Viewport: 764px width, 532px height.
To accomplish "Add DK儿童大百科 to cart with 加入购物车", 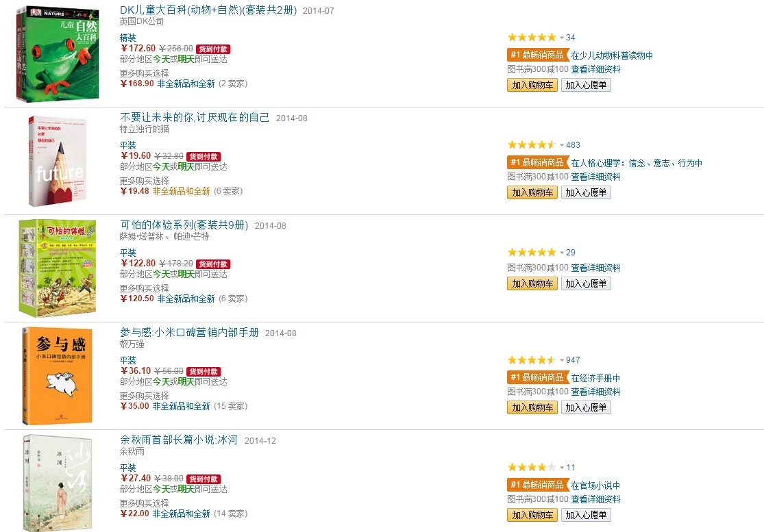I will 532,85.
